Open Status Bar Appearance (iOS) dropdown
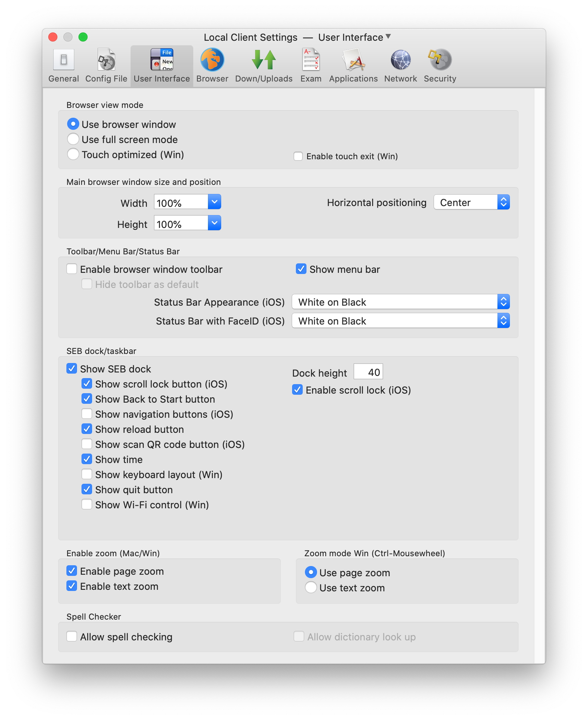The image size is (588, 720). tap(401, 302)
